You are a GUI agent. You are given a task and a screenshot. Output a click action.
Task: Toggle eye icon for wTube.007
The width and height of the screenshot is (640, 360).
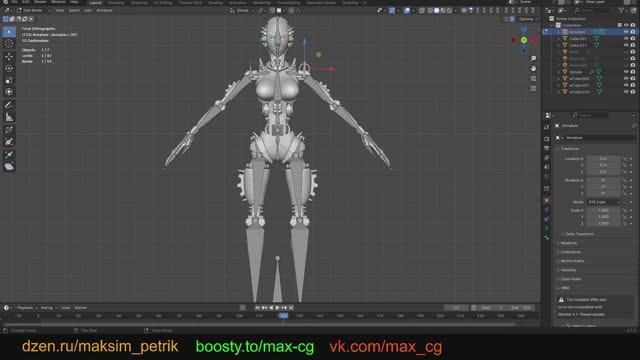point(626,85)
